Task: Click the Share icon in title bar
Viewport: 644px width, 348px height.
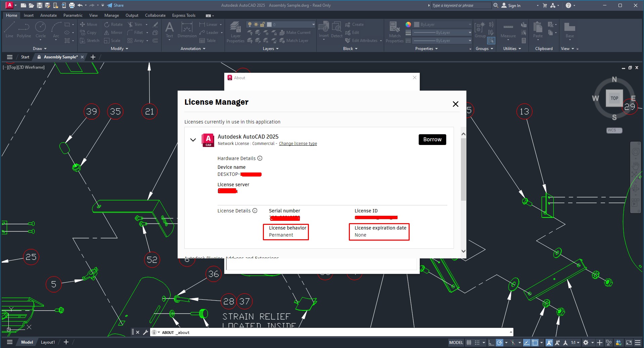Action: [115, 5]
